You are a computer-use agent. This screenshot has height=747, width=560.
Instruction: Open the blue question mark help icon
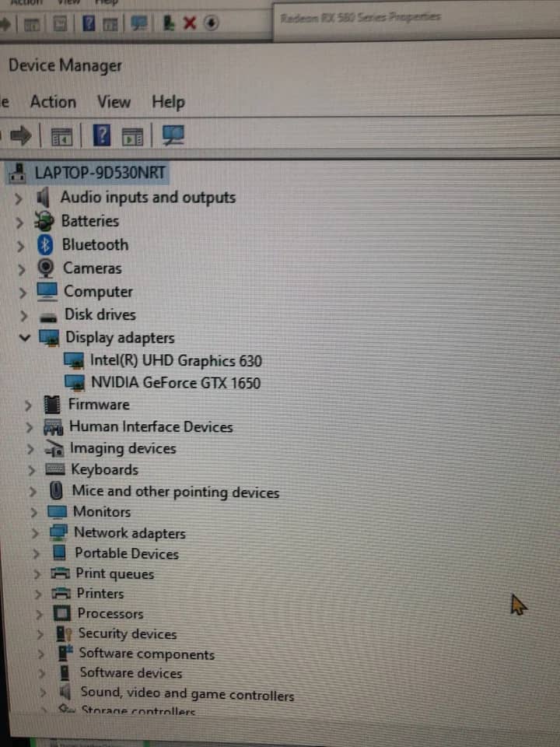point(101,135)
